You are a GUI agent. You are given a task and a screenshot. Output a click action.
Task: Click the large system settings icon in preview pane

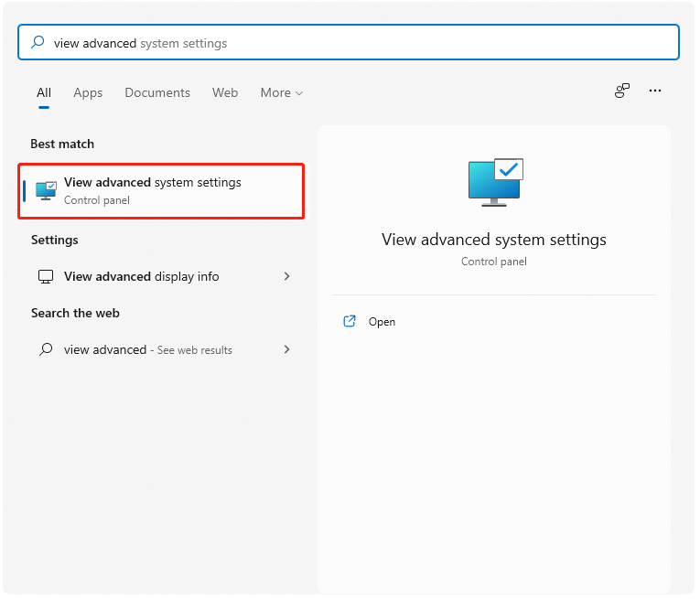(496, 182)
